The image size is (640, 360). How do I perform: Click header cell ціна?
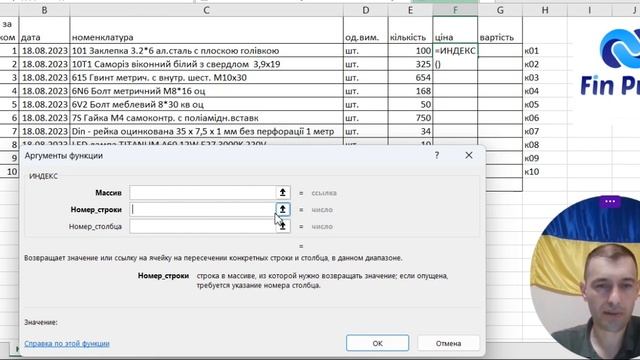tap(455, 30)
